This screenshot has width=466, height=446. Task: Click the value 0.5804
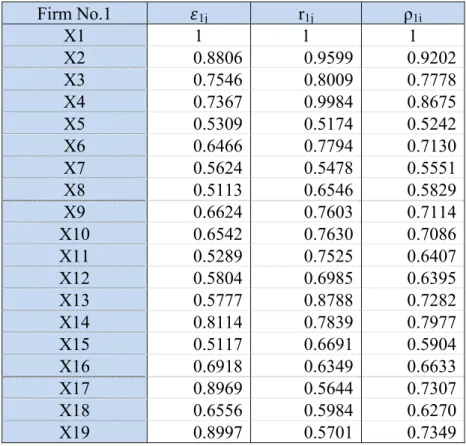[218, 278]
